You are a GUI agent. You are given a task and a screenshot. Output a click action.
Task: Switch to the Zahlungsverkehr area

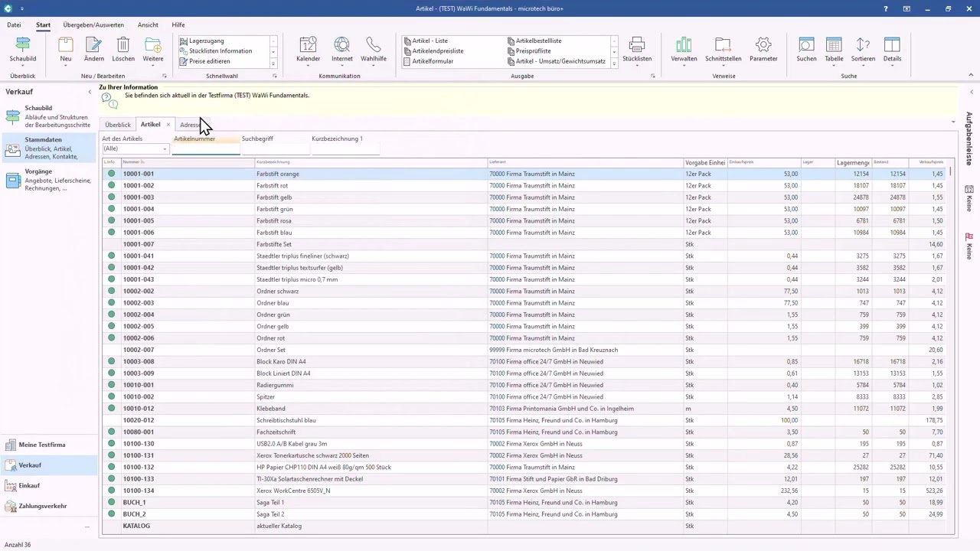click(50, 506)
